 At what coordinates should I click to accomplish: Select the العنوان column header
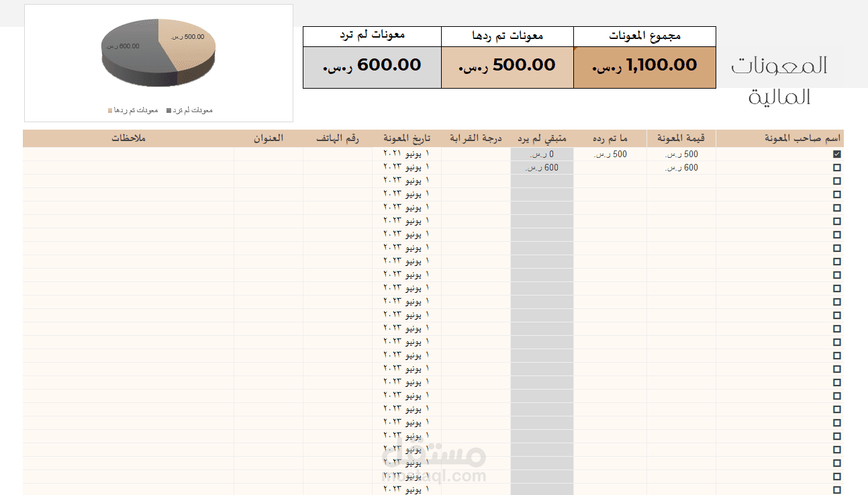click(x=269, y=138)
